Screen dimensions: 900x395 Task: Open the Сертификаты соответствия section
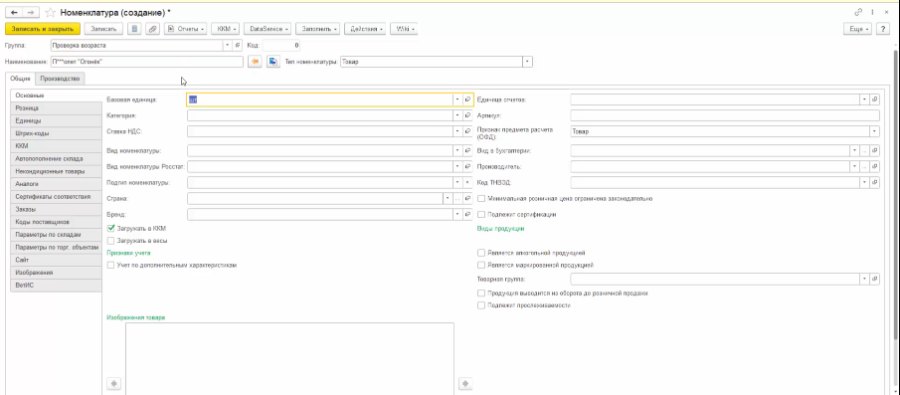coord(56,196)
